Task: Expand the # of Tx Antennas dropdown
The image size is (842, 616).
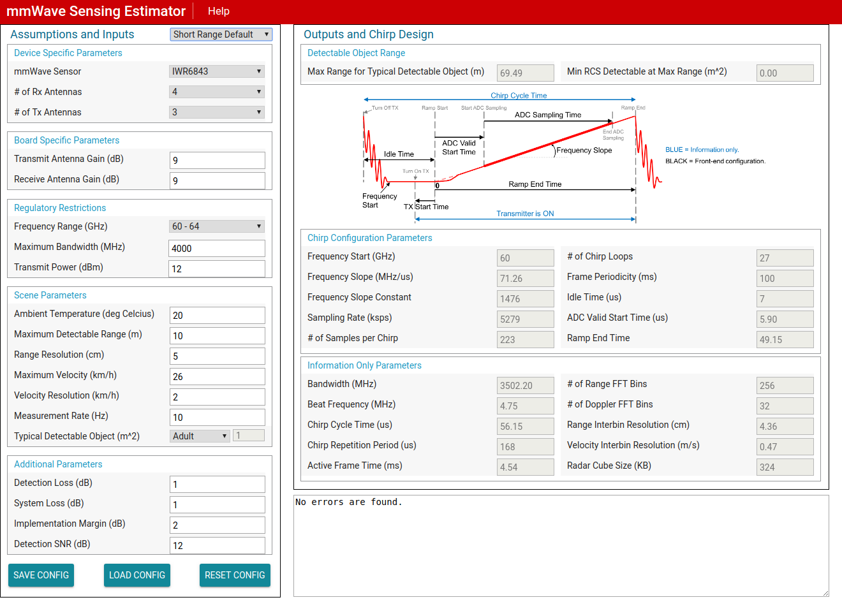Action: (x=216, y=112)
